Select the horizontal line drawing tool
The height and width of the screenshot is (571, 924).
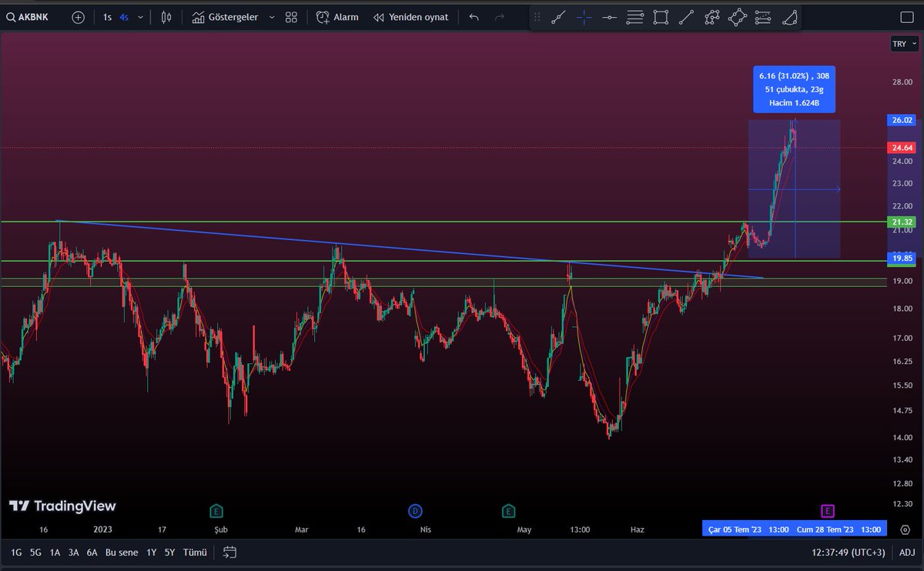coord(610,17)
